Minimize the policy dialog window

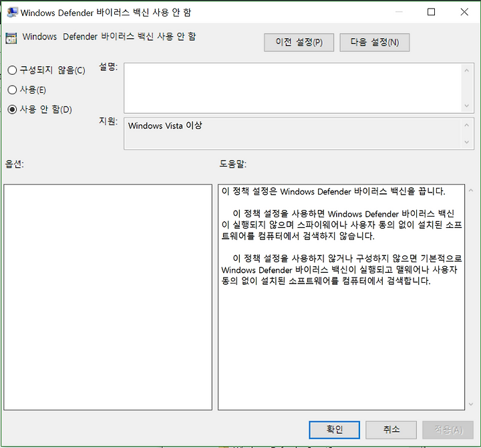coord(399,12)
